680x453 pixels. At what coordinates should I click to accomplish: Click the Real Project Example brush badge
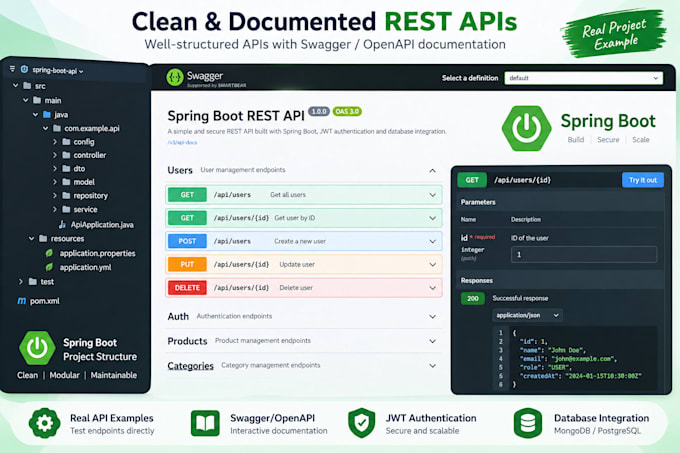(613, 34)
